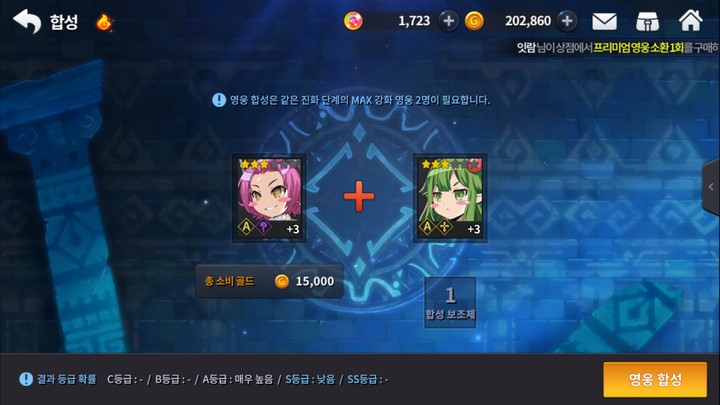The height and width of the screenshot is (405, 720).
Task: Open the mail envelope icon
Action: coord(604,21)
